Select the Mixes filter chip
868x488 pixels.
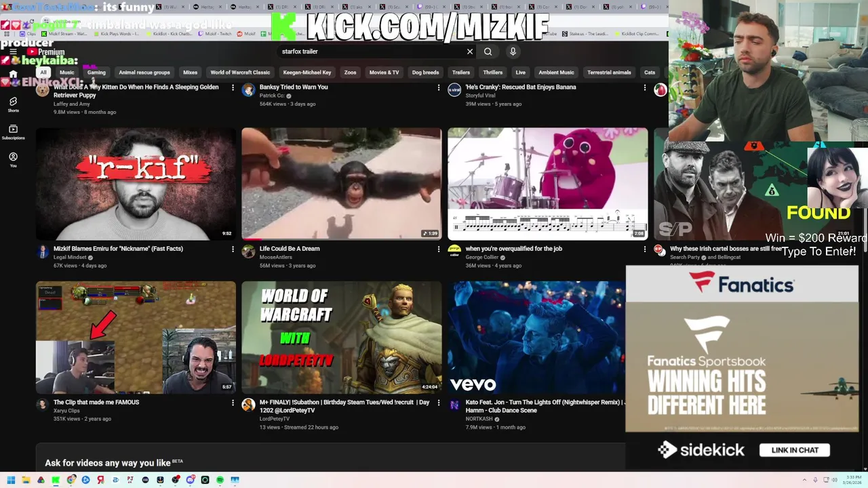tap(191, 73)
